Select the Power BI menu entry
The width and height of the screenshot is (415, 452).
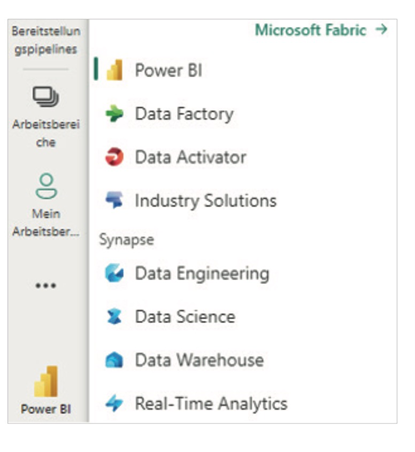(168, 70)
